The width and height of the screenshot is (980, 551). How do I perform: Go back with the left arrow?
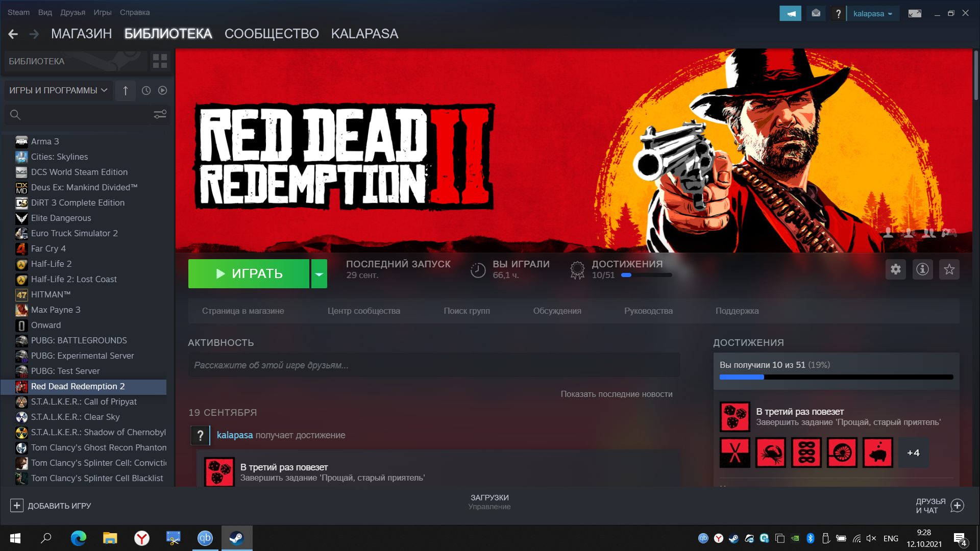point(13,34)
